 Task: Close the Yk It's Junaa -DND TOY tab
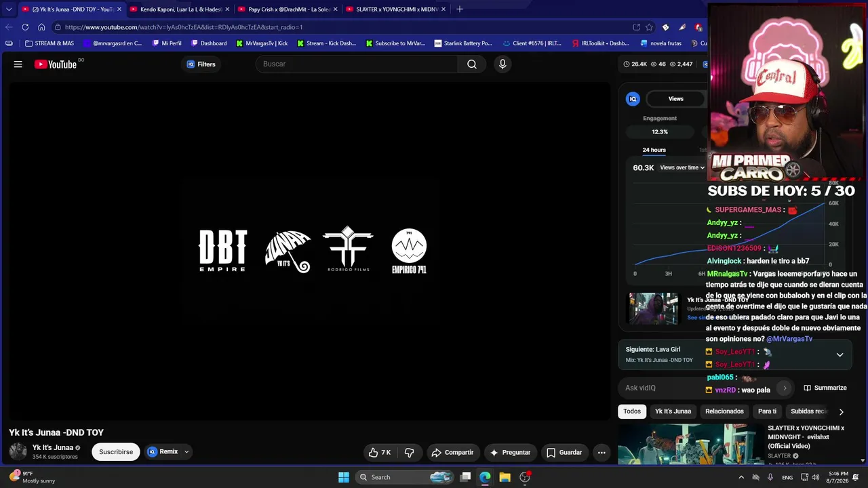119,9
